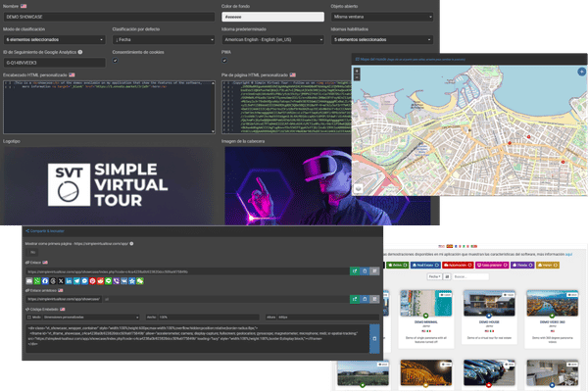Share link on Facebook icon

click(45, 281)
